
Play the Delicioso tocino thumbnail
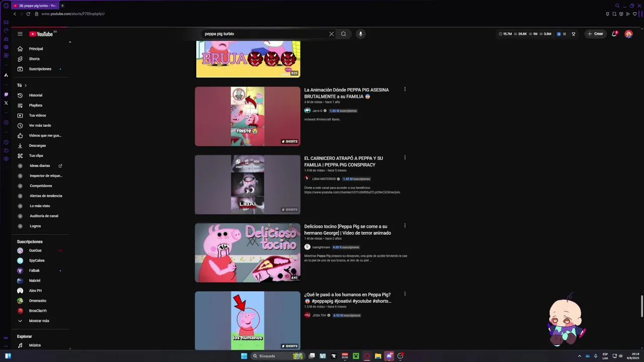pyautogui.click(x=248, y=253)
